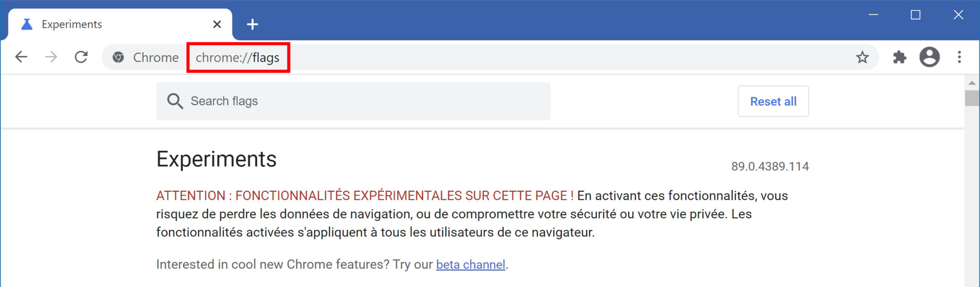This screenshot has height=287, width=980.
Task: Click the search magnifier in Search flags
Action: coord(175,101)
